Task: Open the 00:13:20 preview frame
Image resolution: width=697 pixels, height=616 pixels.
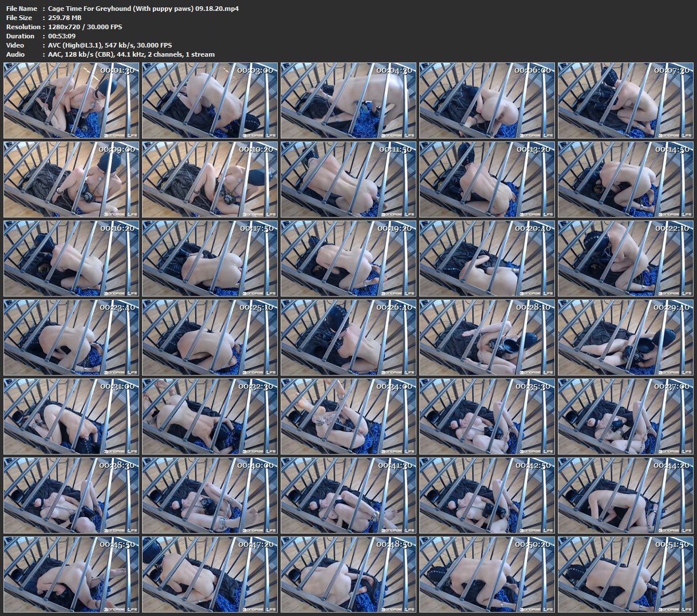Action: [x=487, y=179]
